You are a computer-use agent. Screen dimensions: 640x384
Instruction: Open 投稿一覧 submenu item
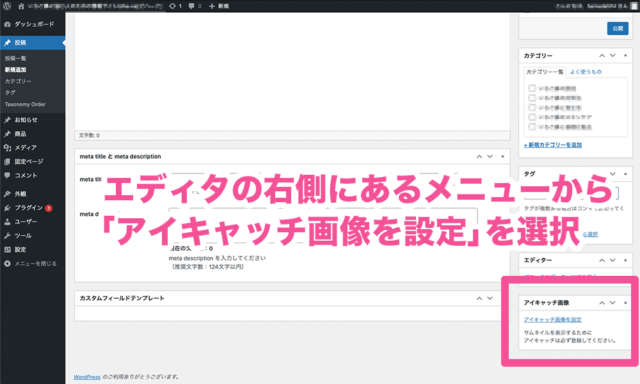point(16,58)
